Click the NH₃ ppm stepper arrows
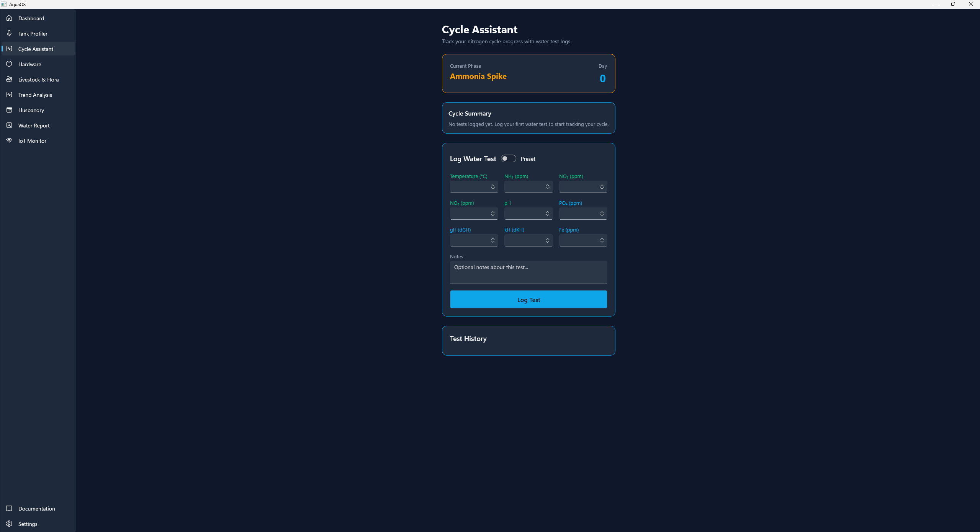This screenshot has width=980, height=532. point(547,187)
